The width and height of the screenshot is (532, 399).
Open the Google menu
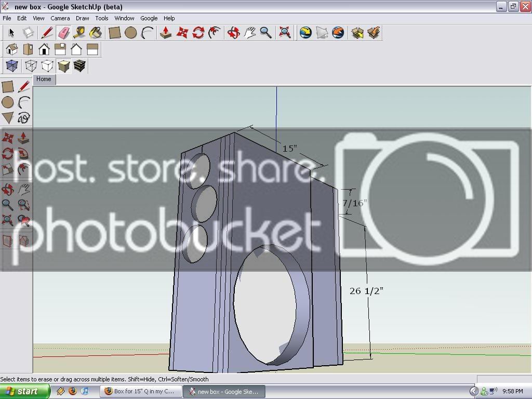tap(149, 18)
